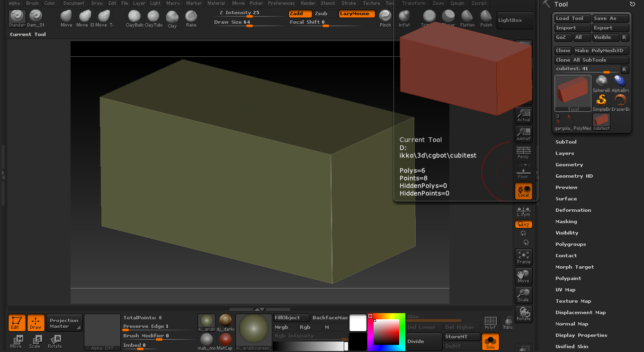Open the Zplugin menu

(457, 3)
